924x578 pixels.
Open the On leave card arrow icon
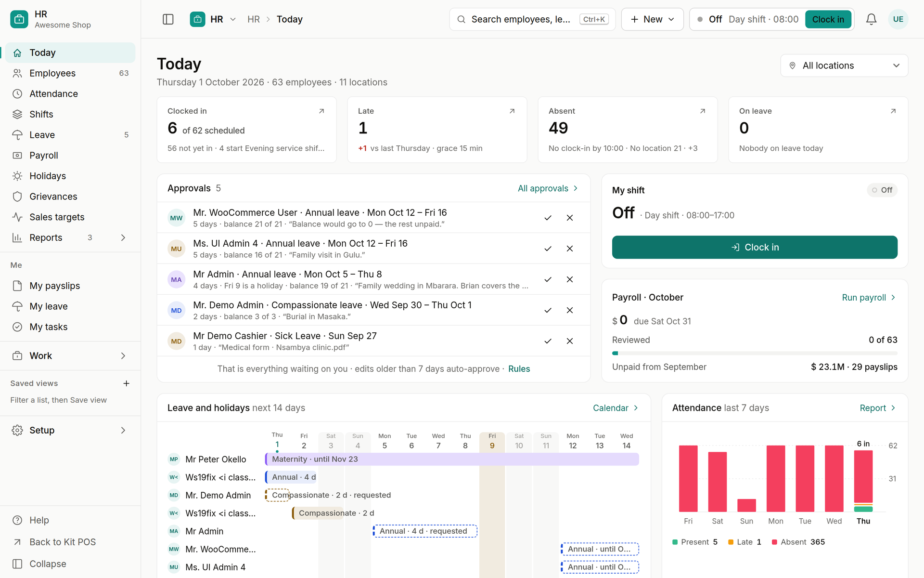(893, 111)
